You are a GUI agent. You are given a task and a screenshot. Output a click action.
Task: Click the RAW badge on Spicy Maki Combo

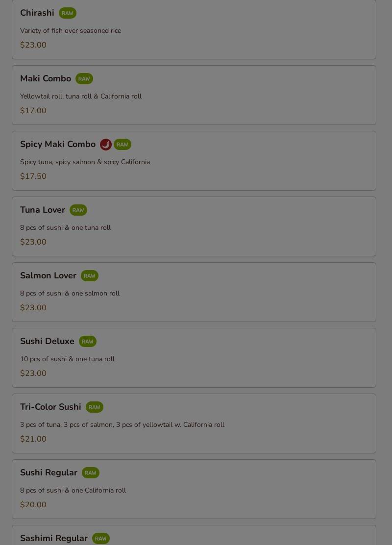click(122, 145)
